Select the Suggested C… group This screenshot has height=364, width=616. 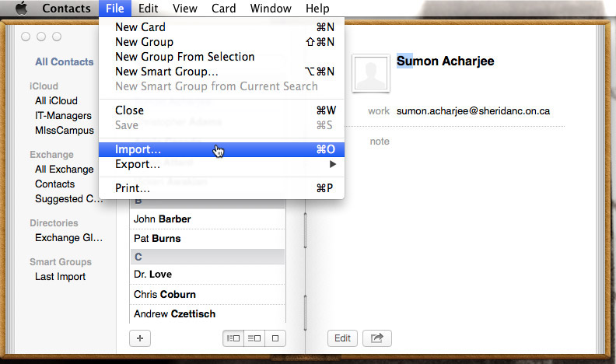click(68, 199)
